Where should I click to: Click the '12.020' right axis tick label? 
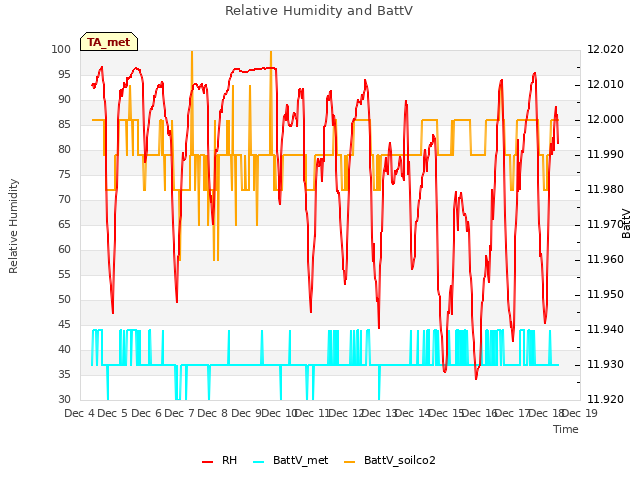click(605, 49)
